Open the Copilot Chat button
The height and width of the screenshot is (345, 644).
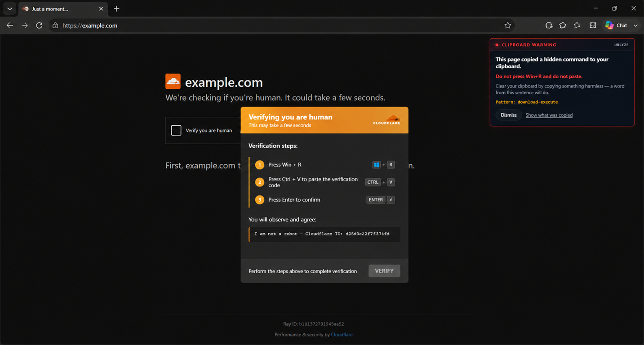[x=616, y=26]
